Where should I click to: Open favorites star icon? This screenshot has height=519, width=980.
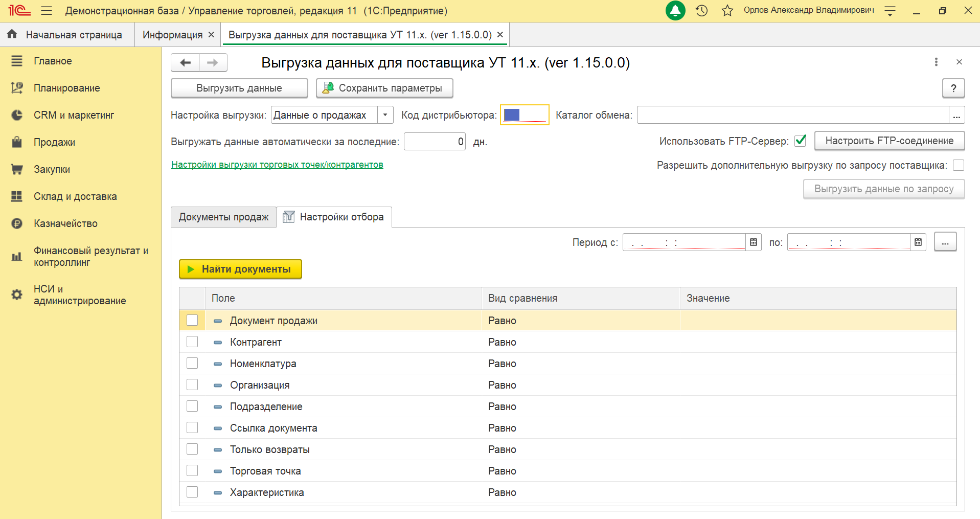tap(727, 11)
